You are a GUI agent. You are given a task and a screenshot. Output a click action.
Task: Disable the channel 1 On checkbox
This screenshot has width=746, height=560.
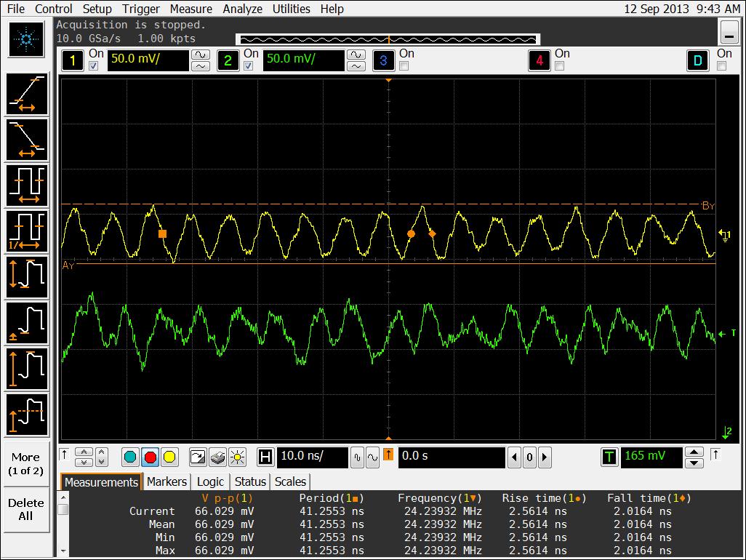click(93, 66)
